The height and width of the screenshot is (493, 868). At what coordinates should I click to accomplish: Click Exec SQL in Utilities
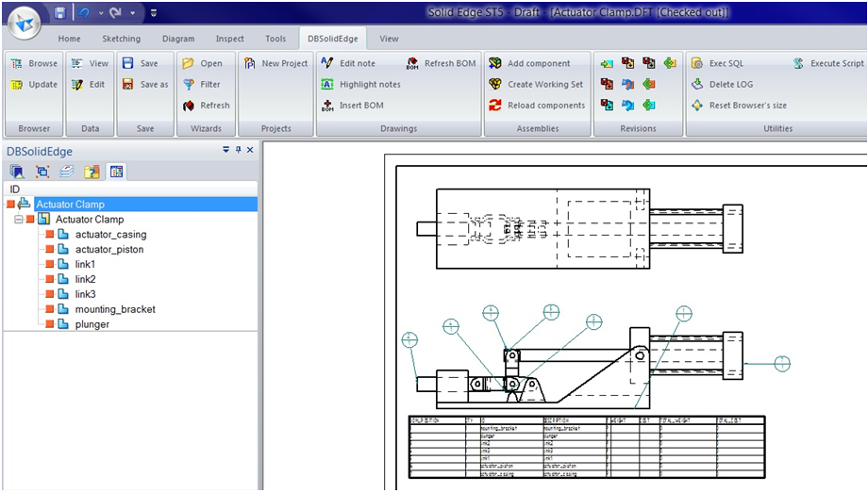(717, 64)
